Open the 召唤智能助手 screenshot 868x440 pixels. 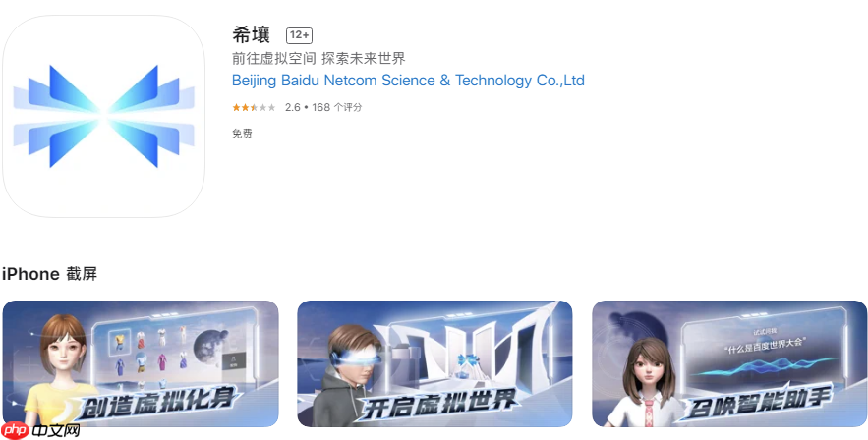(x=729, y=363)
